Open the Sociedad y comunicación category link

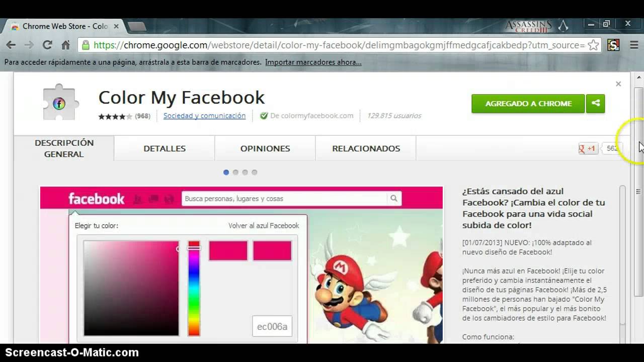point(204,116)
